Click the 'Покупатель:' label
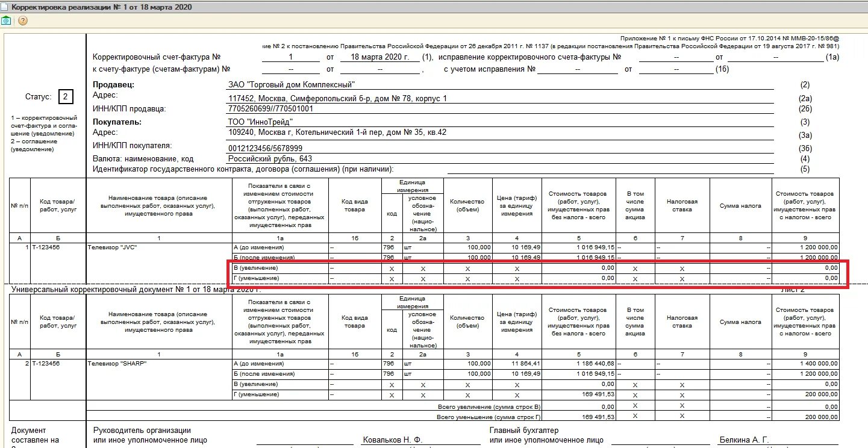868x448 pixels. click(117, 122)
